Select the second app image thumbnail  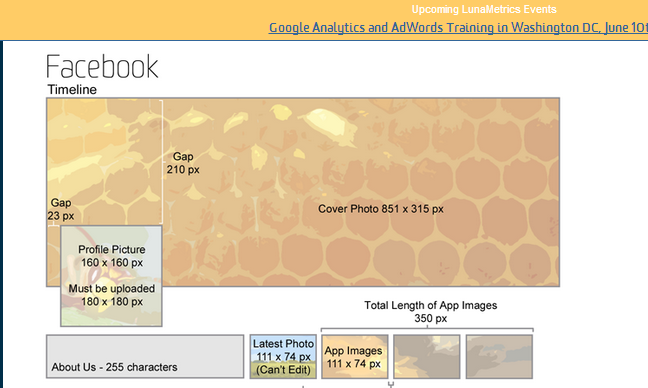coord(426,357)
